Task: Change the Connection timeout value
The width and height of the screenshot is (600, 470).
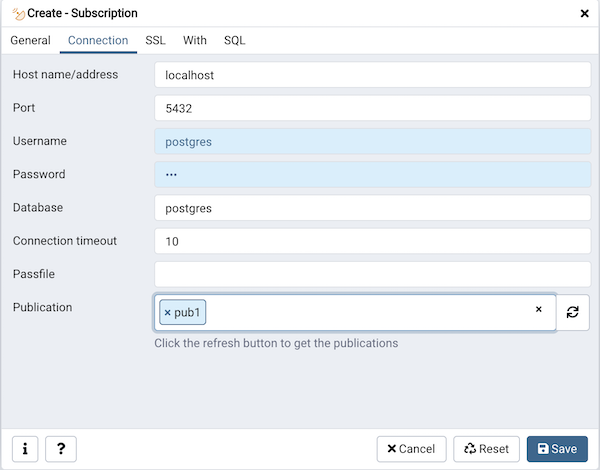Action: [373, 242]
